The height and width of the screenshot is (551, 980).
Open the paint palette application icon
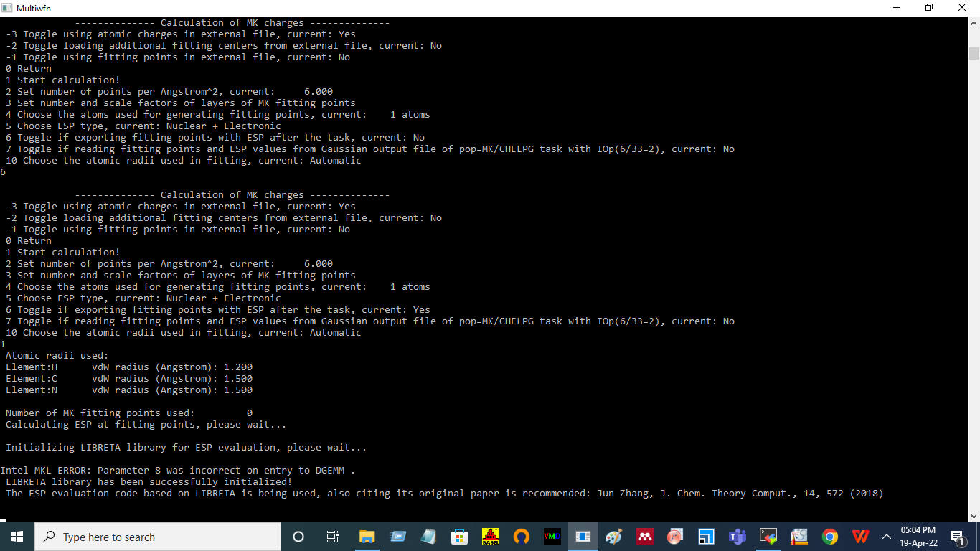614,537
